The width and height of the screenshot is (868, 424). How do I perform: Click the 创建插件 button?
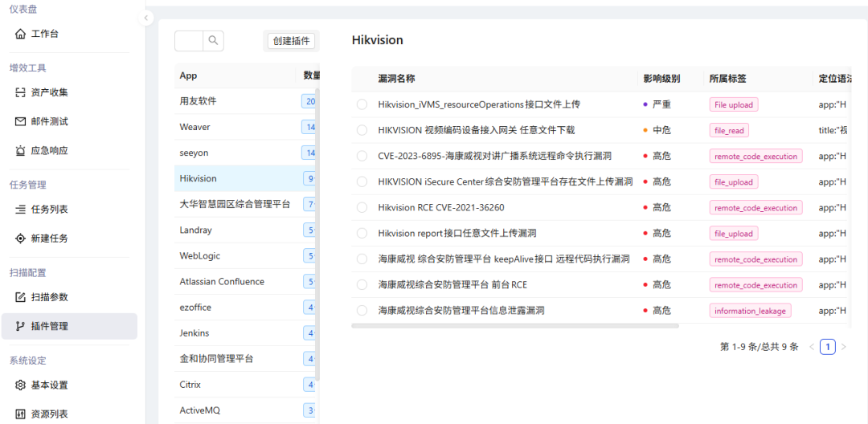tap(291, 41)
